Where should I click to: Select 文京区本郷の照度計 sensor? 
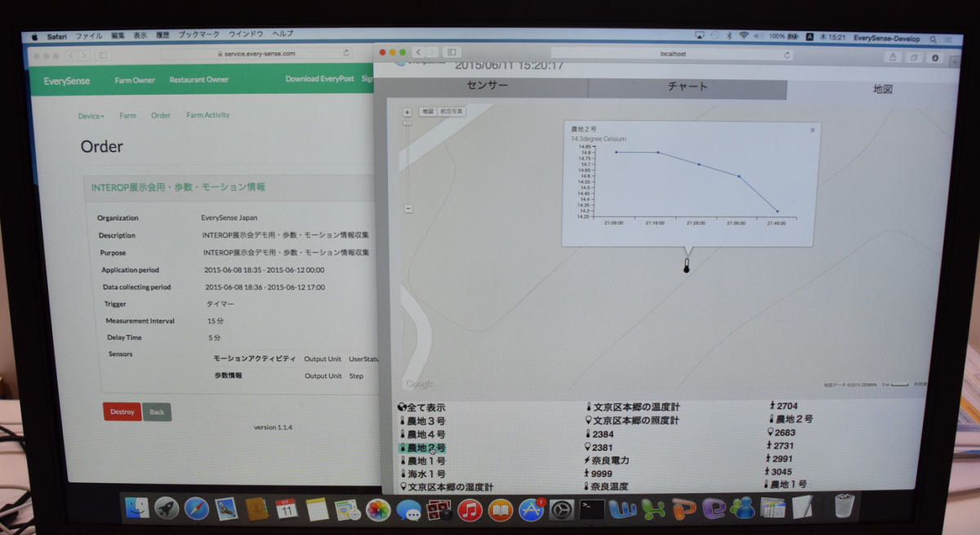pyautogui.click(x=633, y=421)
